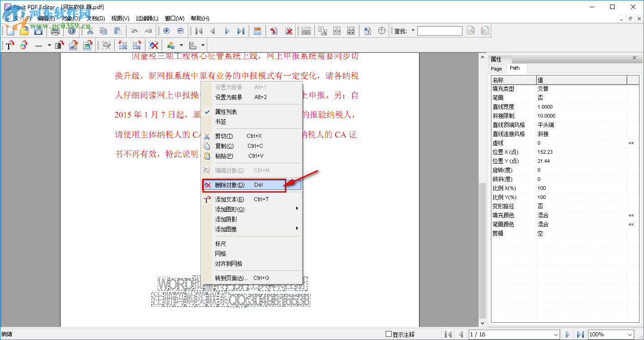
Task: Click the Paste icon in the toolbar
Action: pyautogui.click(x=117, y=31)
